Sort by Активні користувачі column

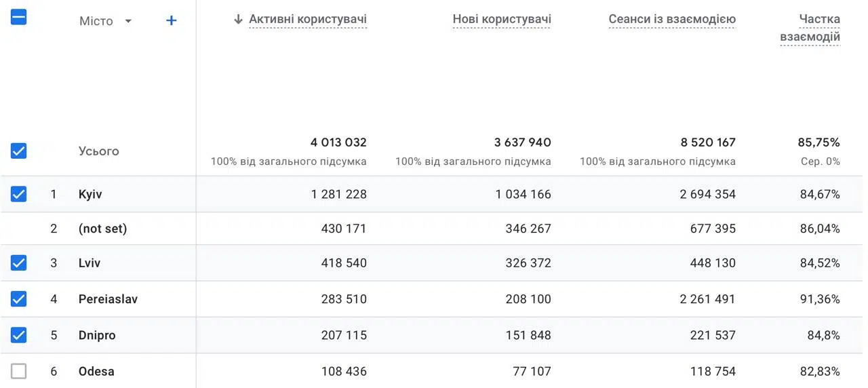(307, 20)
